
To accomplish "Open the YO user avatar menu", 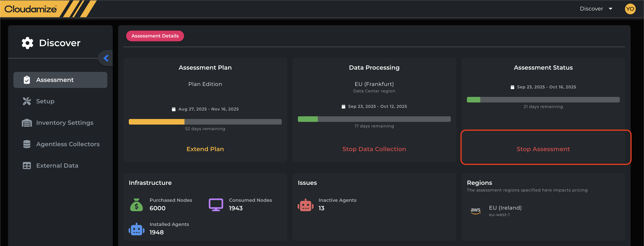I will (630, 9).
